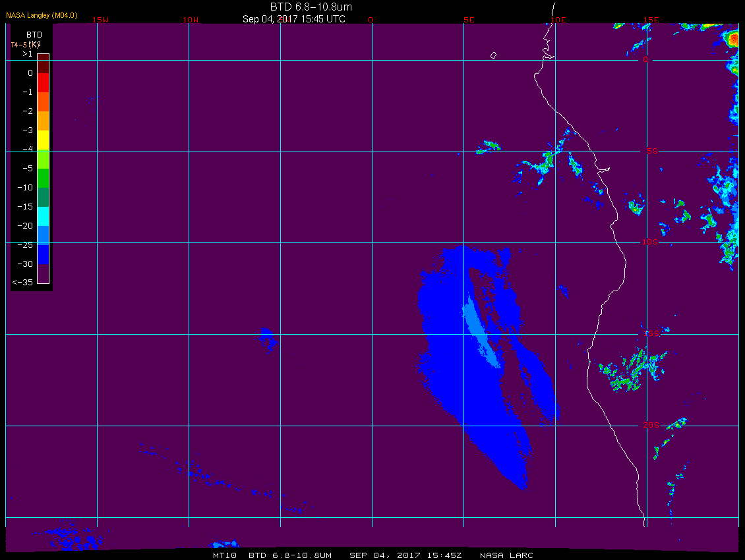This screenshot has width=745, height=560.
Task: Click the 'BTD 6.8–10.8um' title text
Action: click(x=311, y=7)
